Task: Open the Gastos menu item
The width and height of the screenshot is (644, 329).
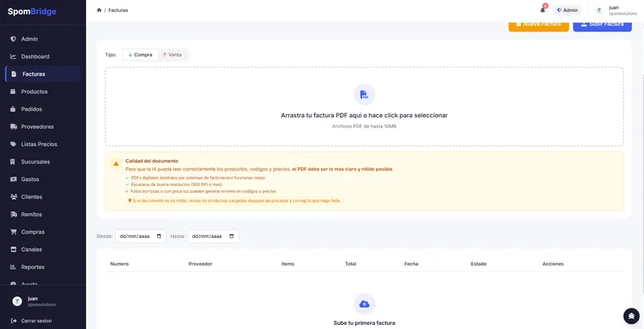Action: (43, 179)
